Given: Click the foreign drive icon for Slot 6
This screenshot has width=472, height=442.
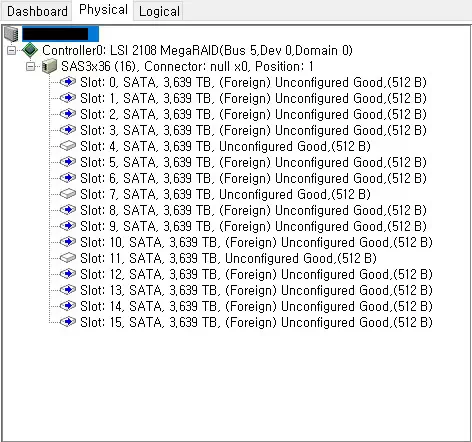Looking at the screenshot, I should tap(68, 178).
